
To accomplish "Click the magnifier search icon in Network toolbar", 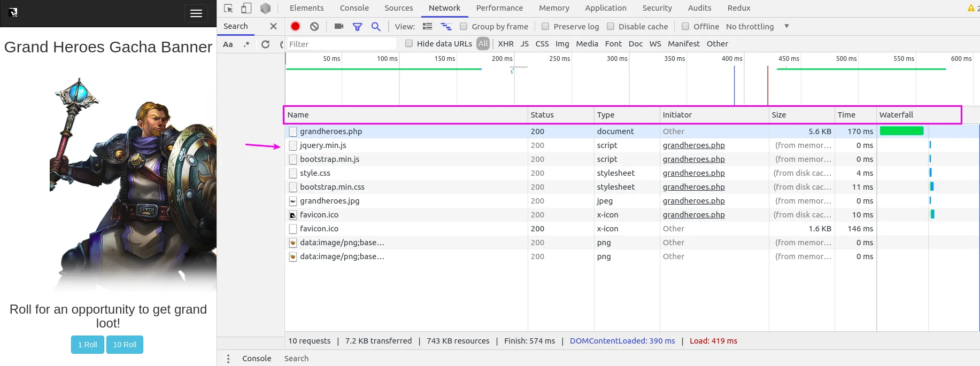I will (x=376, y=26).
